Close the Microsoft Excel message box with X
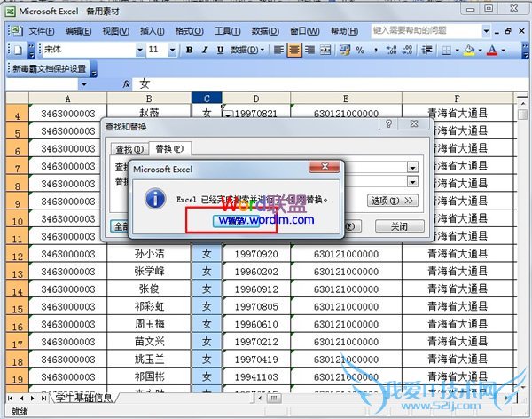The width and height of the screenshot is (532, 419). (325, 166)
